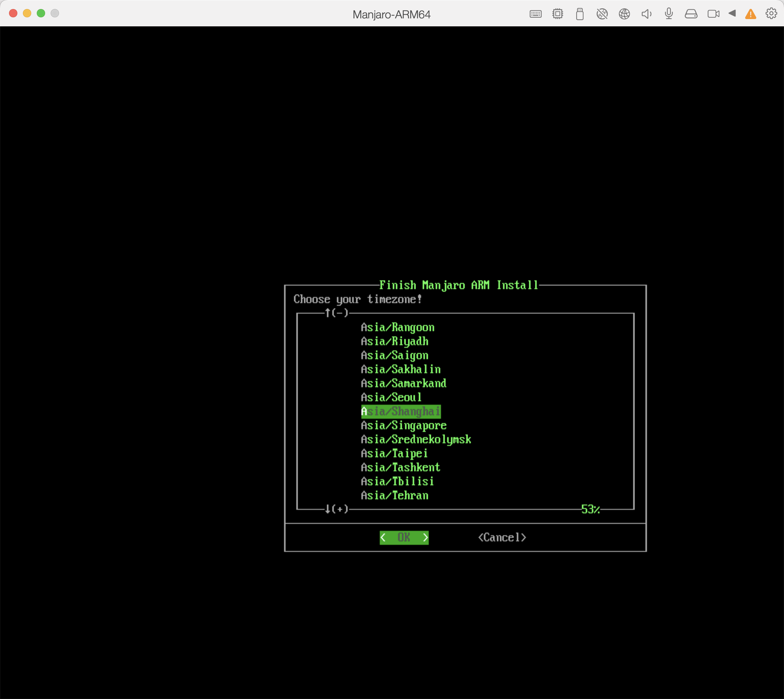Viewport: 784px width, 699px height.
Task: Select the Asia/Saigon timezone
Action: [395, 356]
